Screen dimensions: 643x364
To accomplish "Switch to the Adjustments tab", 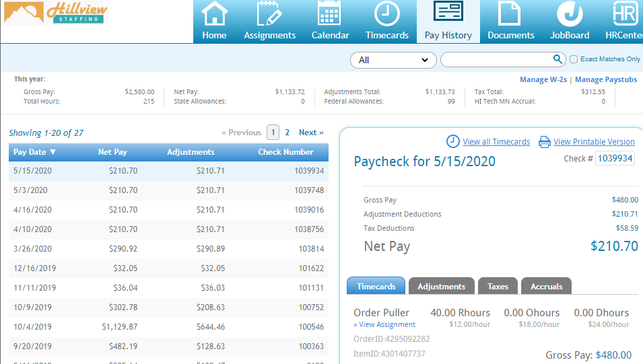I will (441, 286).
